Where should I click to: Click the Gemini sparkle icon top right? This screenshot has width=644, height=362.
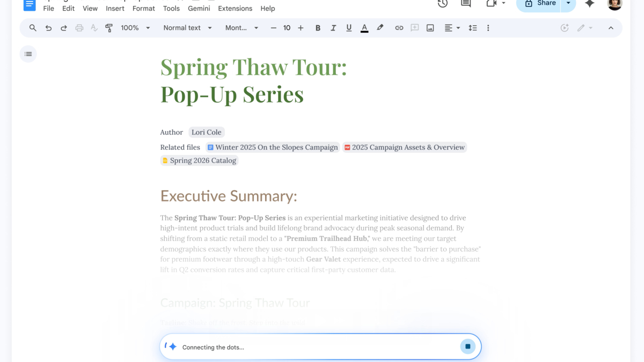pos(589,4)
